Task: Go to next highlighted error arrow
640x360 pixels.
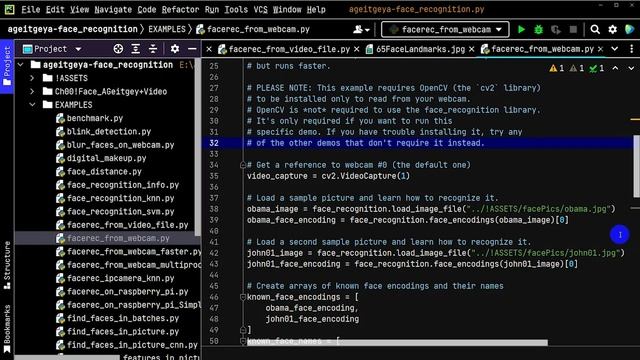Action: [631, 68]
